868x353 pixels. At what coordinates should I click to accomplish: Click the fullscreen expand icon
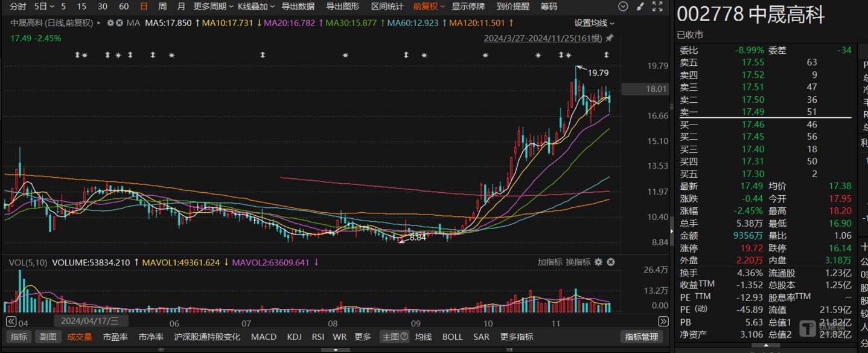coord(657,7)
